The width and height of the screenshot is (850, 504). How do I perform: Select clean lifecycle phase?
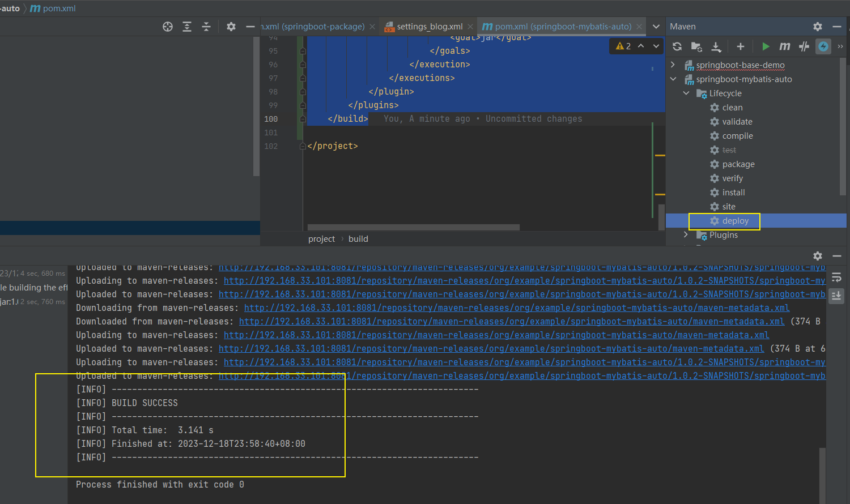coord(732,108)
